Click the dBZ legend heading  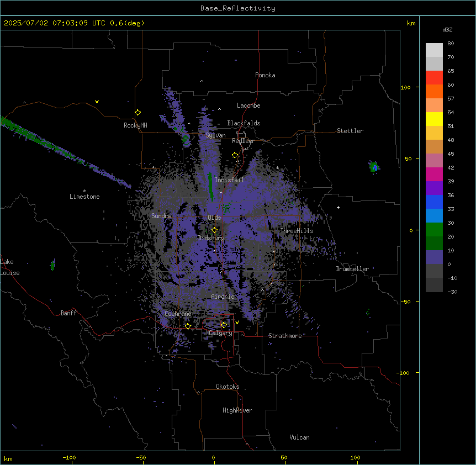click(447, 29)
